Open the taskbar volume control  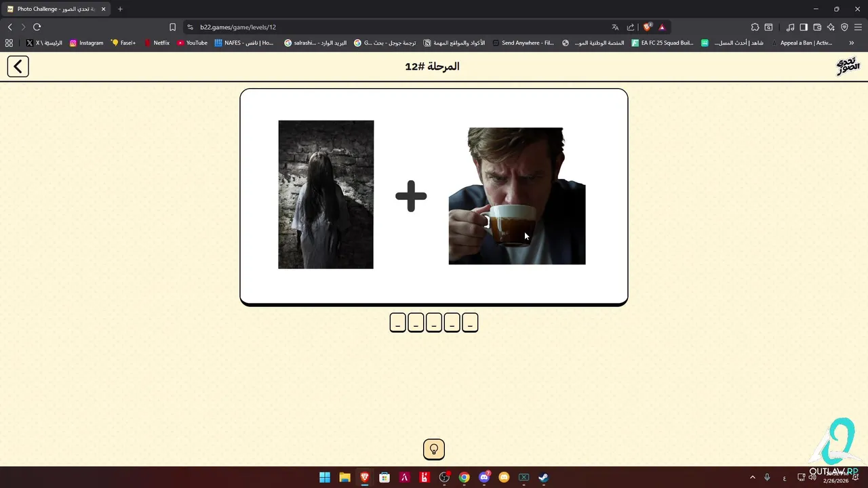(x=812, y=477)
